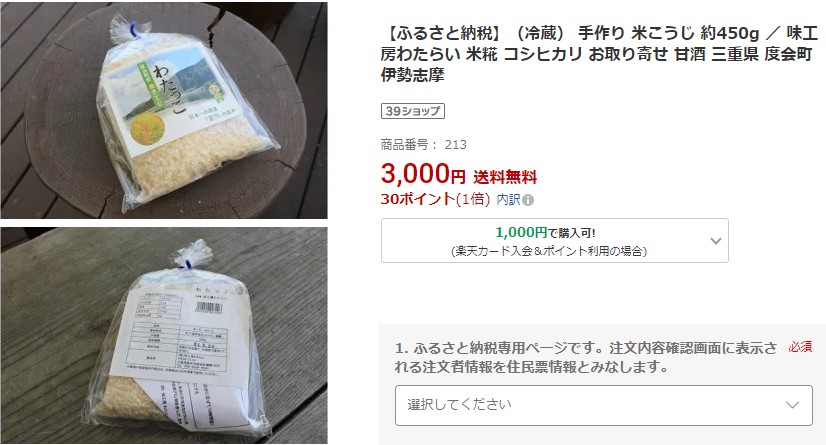The image size is (826, 445).
Task: Click the 39ショップ badge
Action: pyautogui.click(x=413, y=111)
